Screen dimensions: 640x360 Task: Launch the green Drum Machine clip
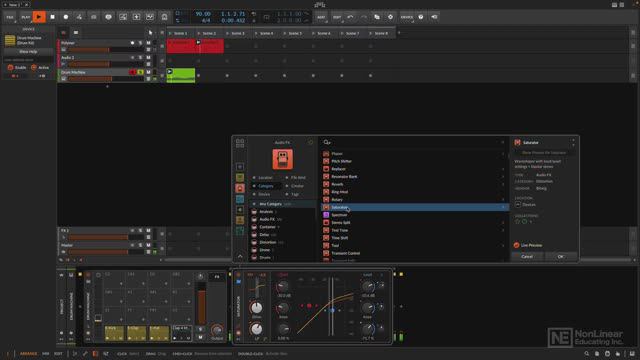170,72
